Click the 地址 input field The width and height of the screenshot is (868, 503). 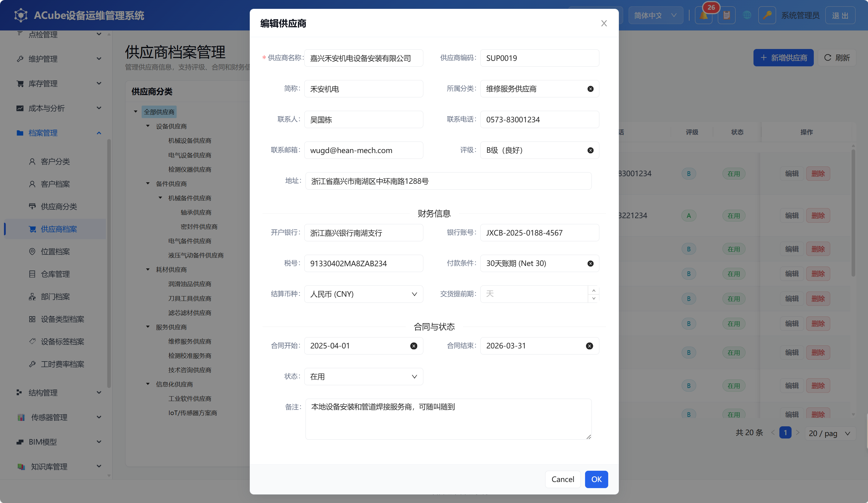[448, 181]
